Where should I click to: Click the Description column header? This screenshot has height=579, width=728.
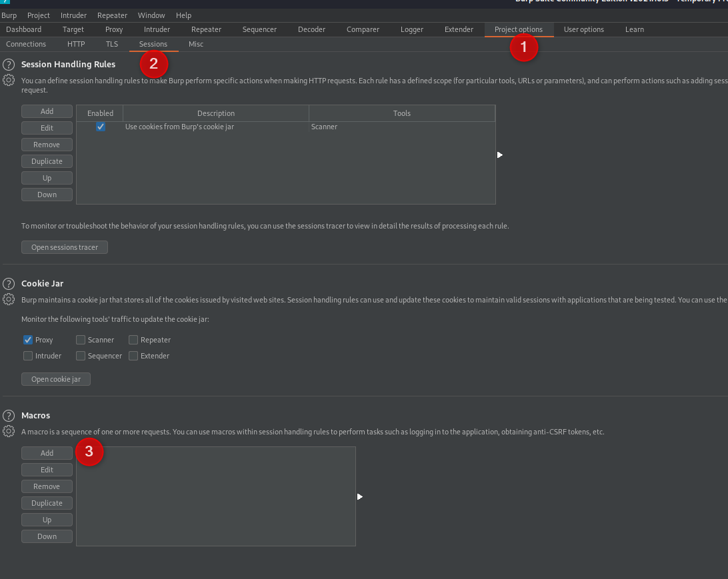coord(216,113)
